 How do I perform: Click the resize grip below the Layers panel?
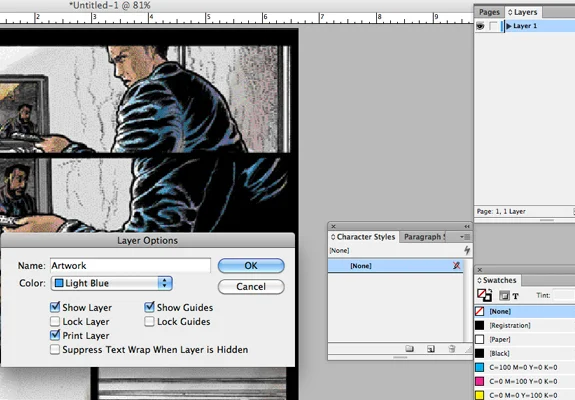click(x=546, y=220)
